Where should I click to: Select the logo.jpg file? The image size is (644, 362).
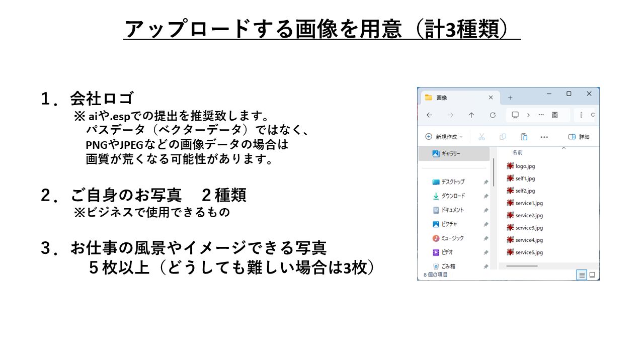(x=524, y=166)
